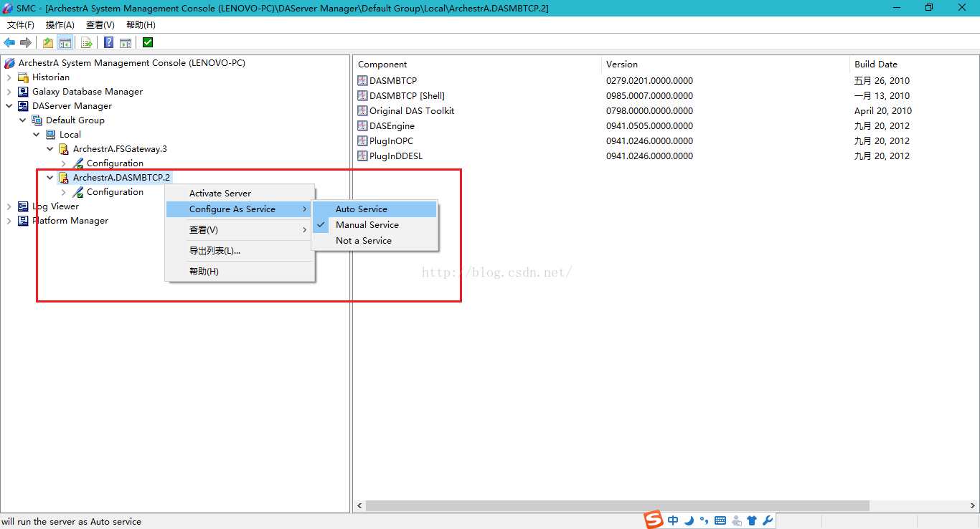Click the Export List toolbar icon

pos(86,42)
